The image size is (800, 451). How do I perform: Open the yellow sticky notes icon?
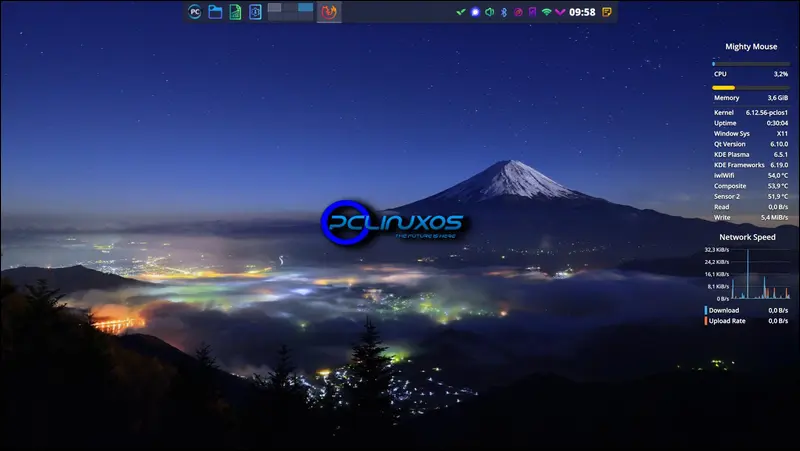click(x=607, y=12)
